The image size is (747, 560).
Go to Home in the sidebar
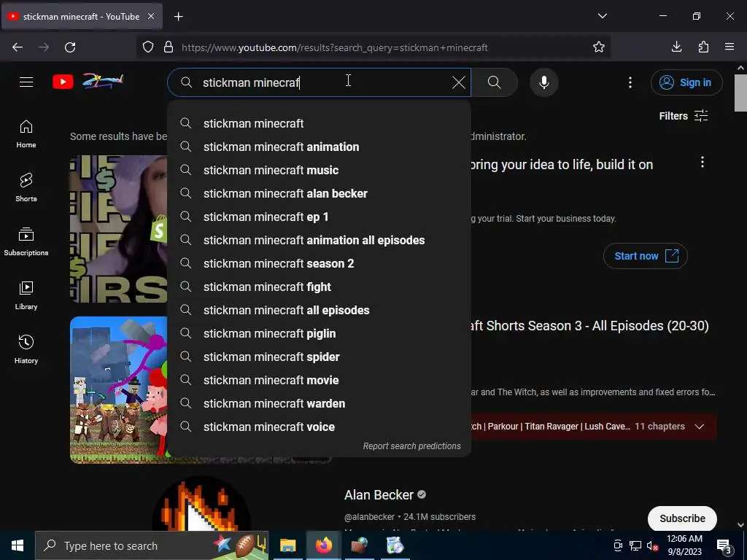[x=26, y=134]
